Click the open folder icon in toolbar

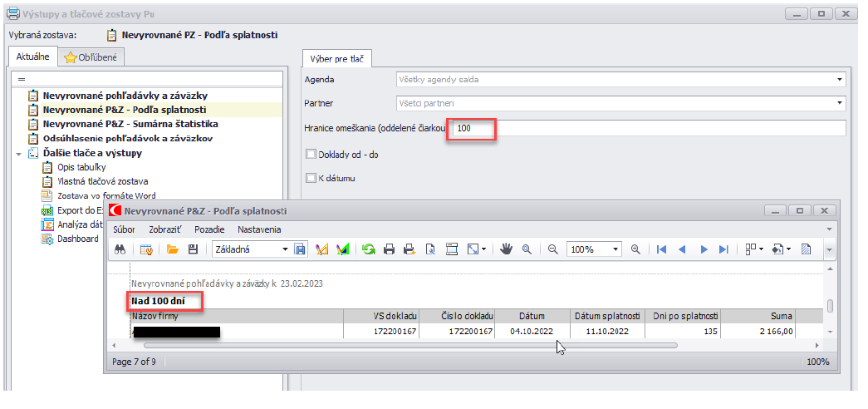[x=173, y=249]
